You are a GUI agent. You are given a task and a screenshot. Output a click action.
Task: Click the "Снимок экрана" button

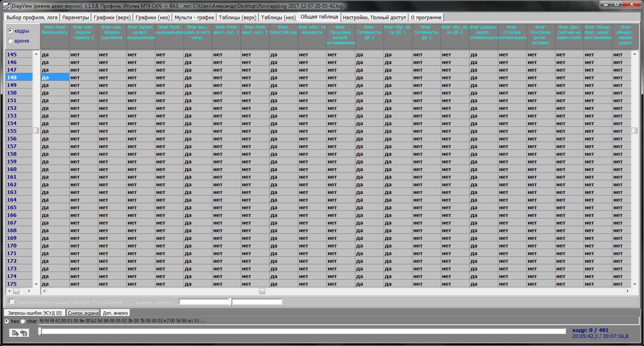(x=83, y=313)
